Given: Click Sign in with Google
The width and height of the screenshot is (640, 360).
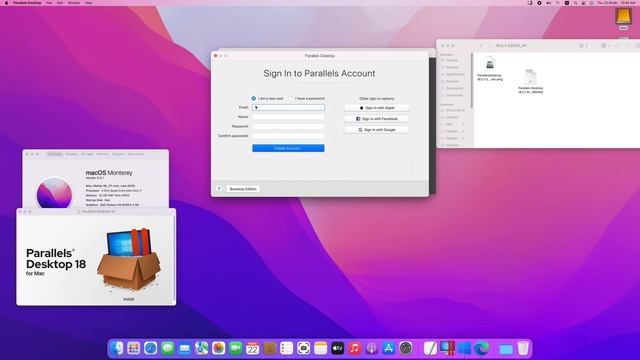Looking at the screenshot, I should coord(377,130).
